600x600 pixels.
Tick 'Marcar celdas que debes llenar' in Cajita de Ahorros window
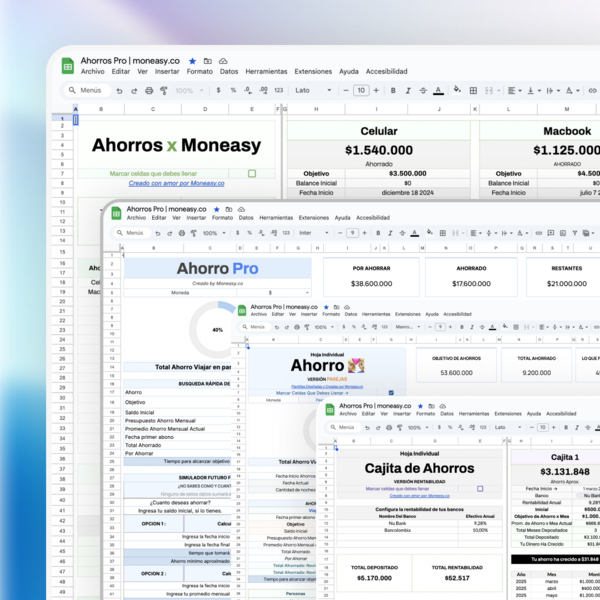pyautogui.click(x=480, y=489)
